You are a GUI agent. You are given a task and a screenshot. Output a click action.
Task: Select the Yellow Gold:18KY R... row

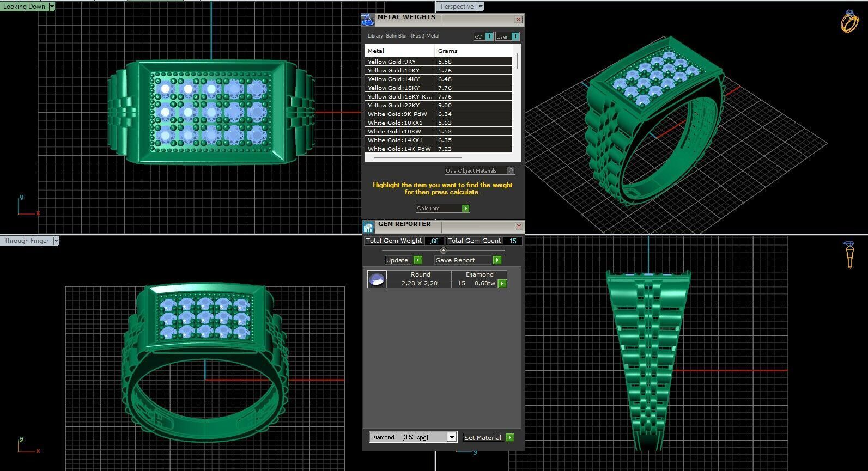click(x=438, y=96)
